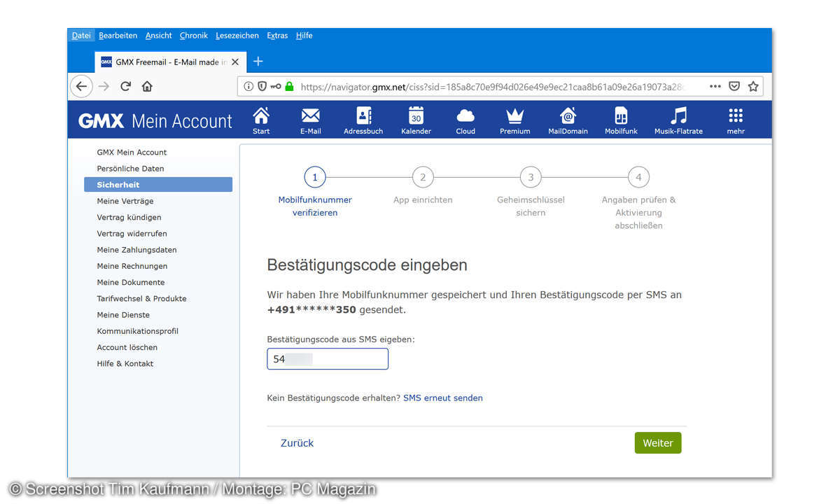Click the GMX logo in header
The width and height of the screenshot is (840, 504).
coord(101,121)
